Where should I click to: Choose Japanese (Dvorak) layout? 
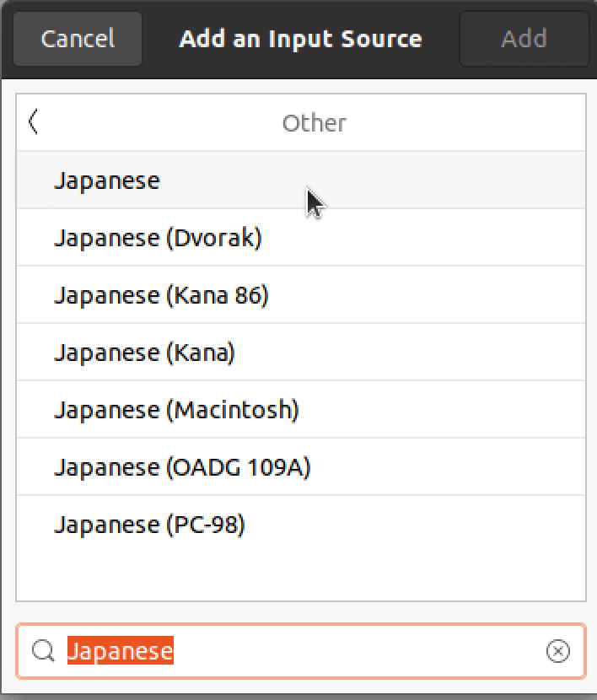click(301, 238)
